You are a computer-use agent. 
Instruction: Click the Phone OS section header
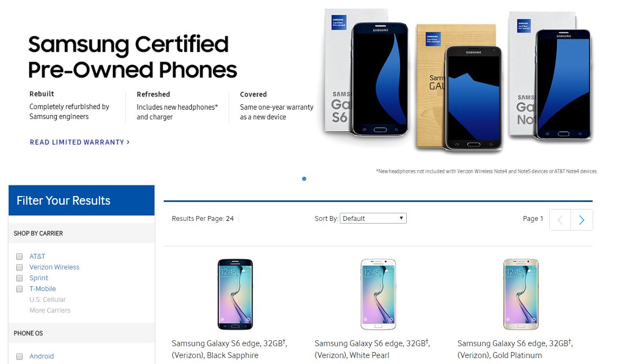coord(28,333)
